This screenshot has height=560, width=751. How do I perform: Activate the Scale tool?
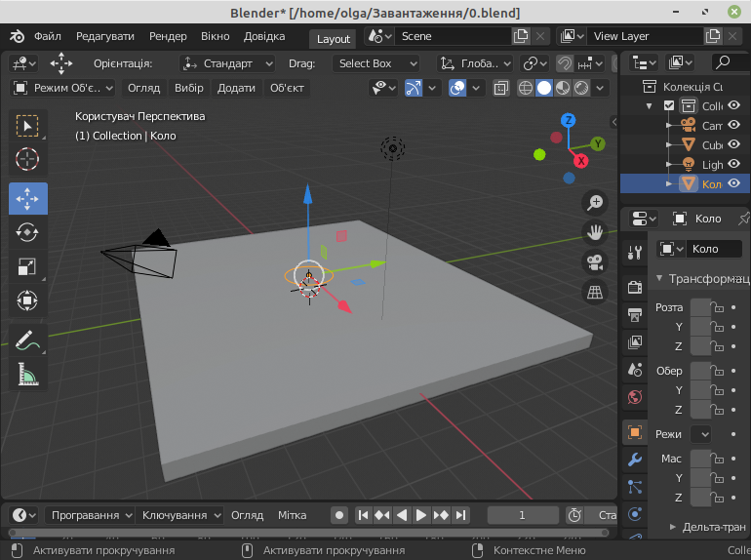pos(27,266)
